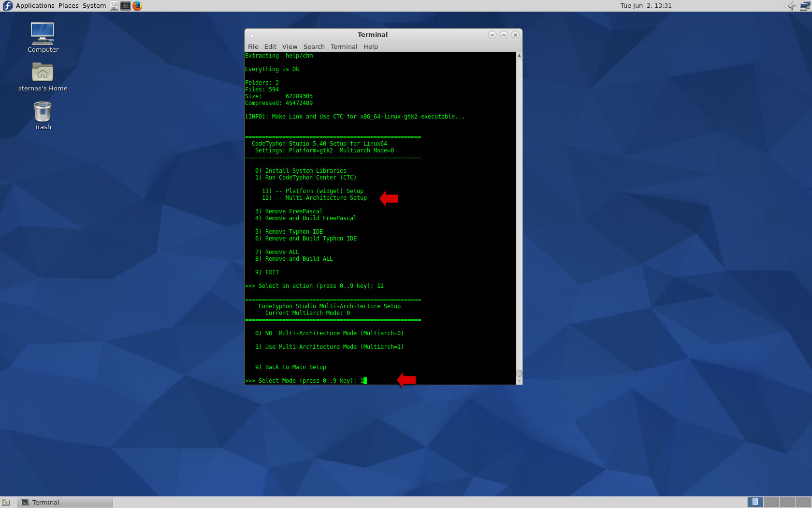Click show desktop icon in bottom panel
The height and width of the screenshot is (508, 812).
pyautogui.click(x=6, y=503)
